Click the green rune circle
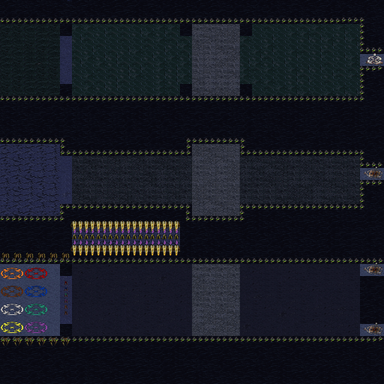Screen dimensions: 384x384 tap(36, 310)
